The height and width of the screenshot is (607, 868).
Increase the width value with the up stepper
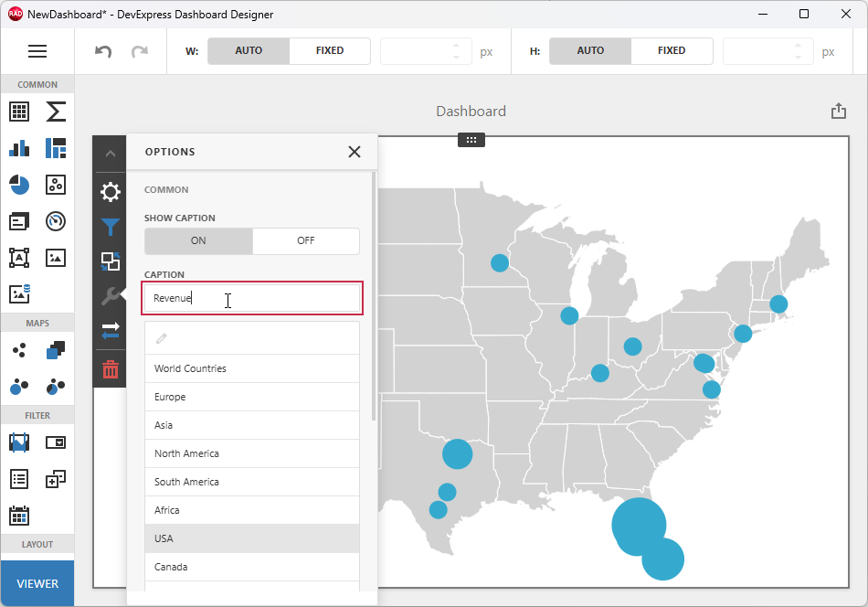click(458, 46)
